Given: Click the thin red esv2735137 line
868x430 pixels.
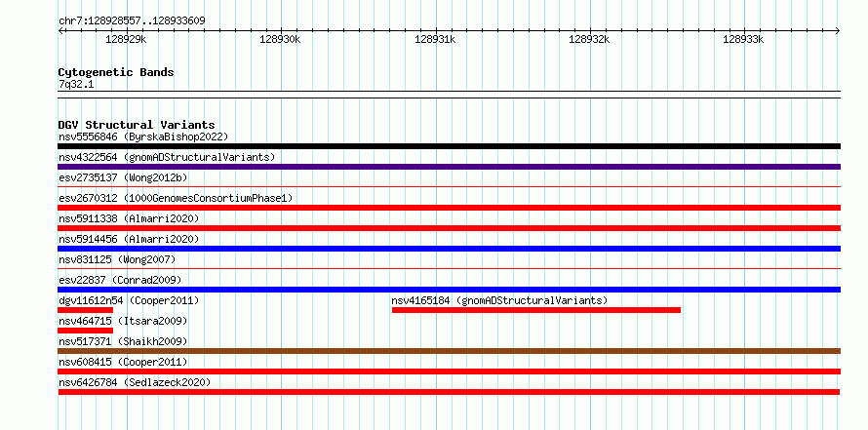Looking at the screenshot, I should (x=449, y=187).
